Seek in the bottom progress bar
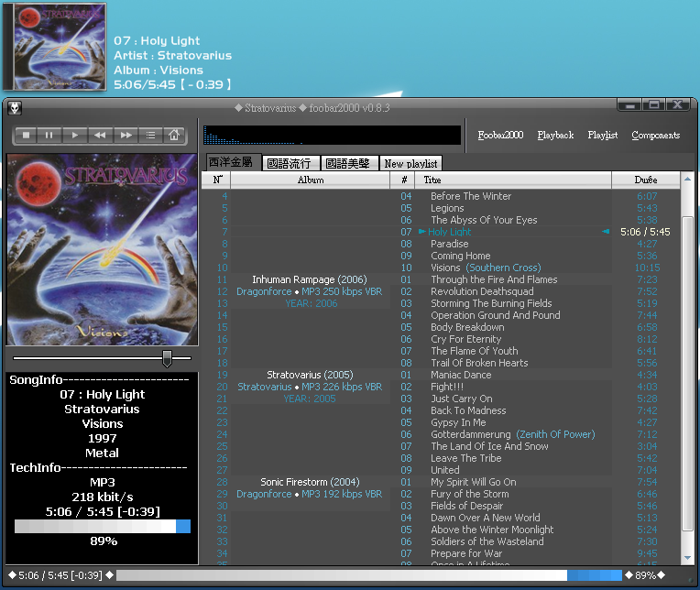The image size is (700, 590). pos(368,575)
